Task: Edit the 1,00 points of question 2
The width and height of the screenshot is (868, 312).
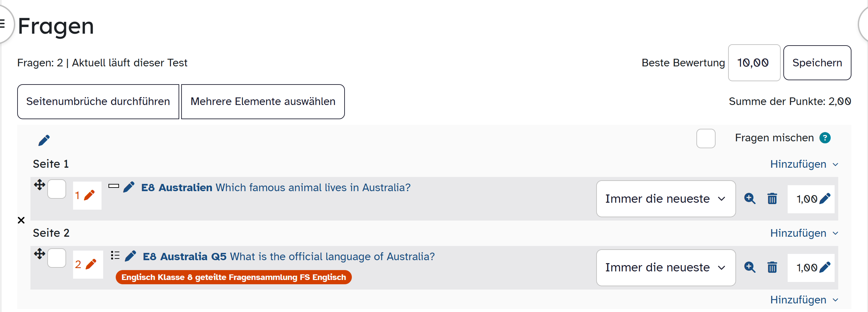Action: (x=825, y=267)
